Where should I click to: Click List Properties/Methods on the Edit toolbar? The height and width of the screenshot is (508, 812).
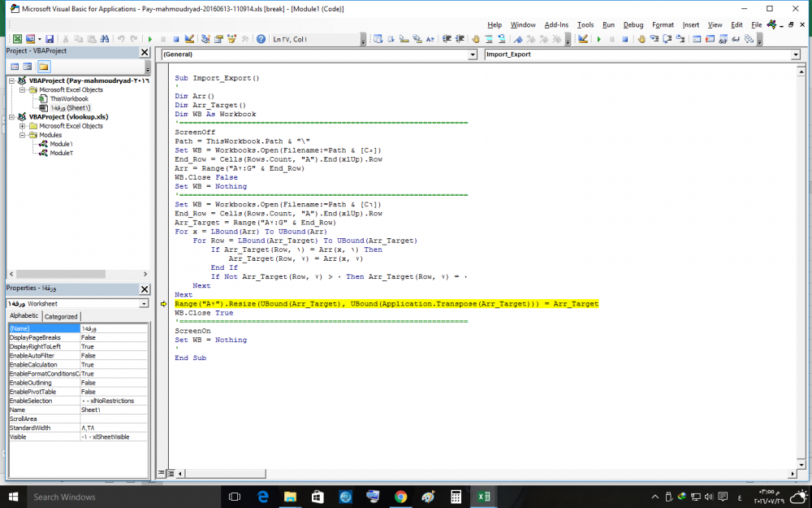pyautogui.click(x=378, y=39)
